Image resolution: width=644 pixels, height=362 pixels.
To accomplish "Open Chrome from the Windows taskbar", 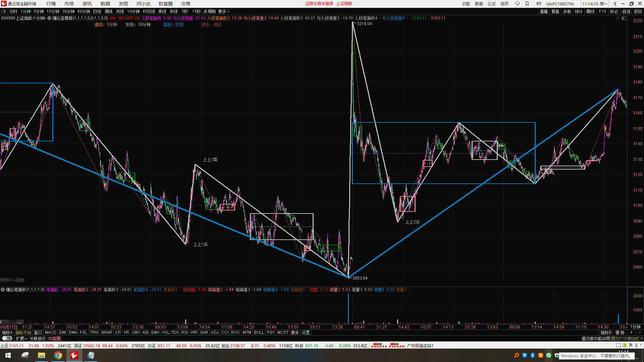I will (58, 355).
